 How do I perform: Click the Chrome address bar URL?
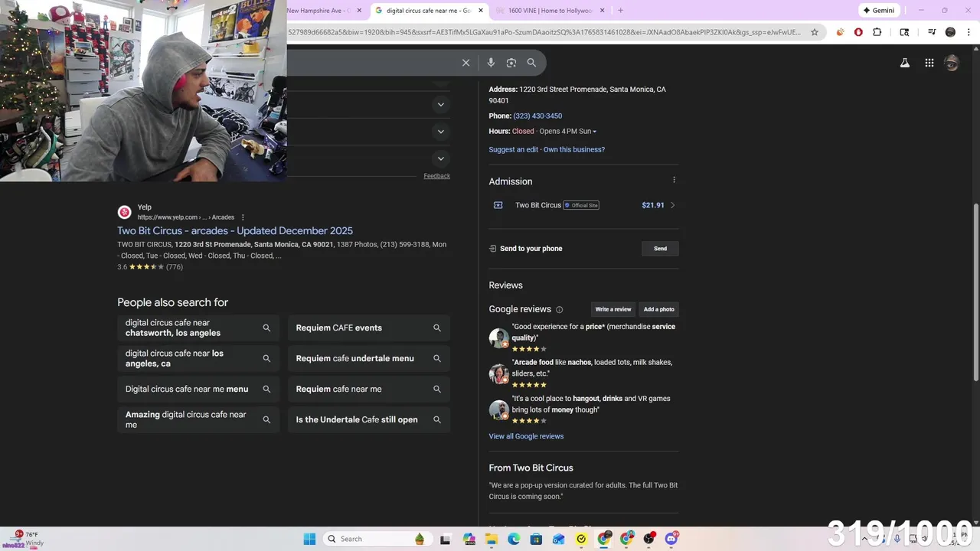click(x=545, y=32)
